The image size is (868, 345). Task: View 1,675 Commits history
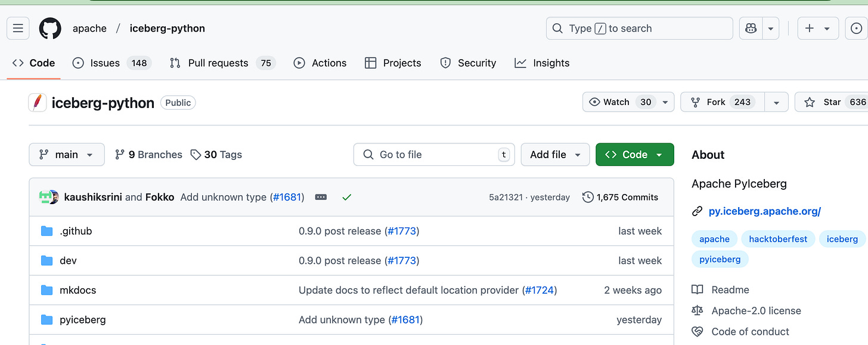point(620,197)
